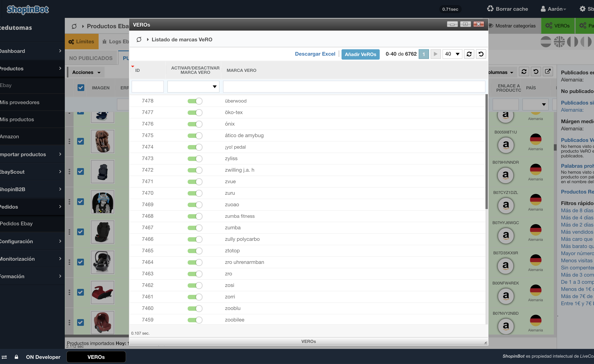
Task: Click the open-external icon in products toolbar
Action: tap(548, 72)
